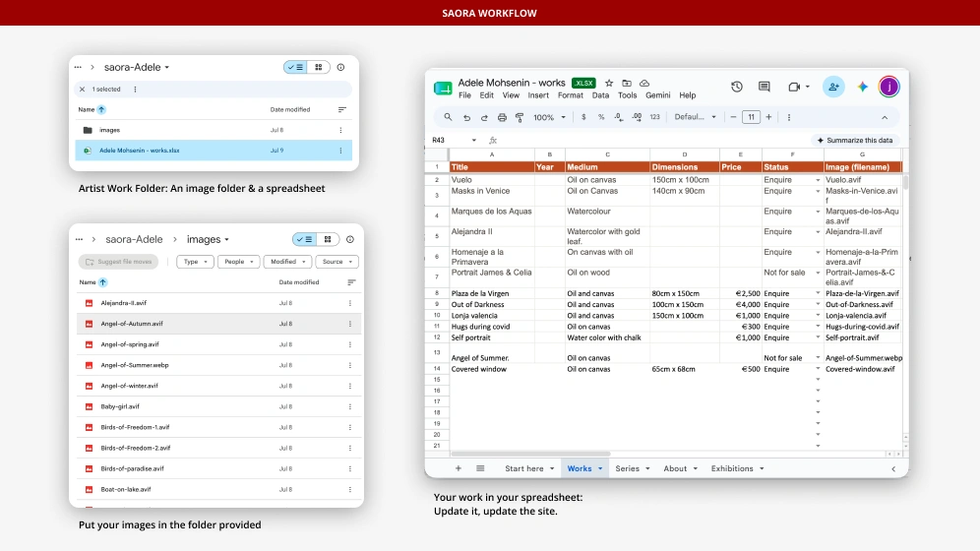Click the redo arrow in Sheets toolbar
This screenshot has height=551, width=980.
pyautogui.click(x=484, y=117)
